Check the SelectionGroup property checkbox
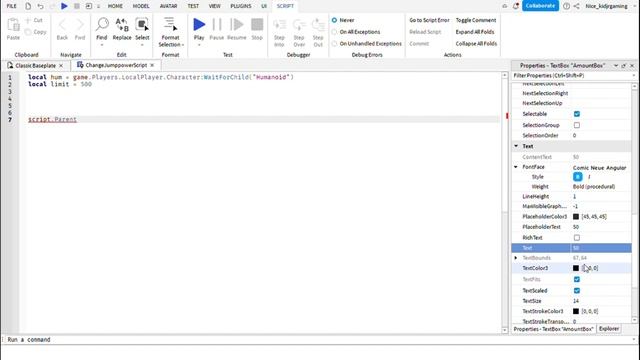Screen dimensions: 640x360 [577, 125]
